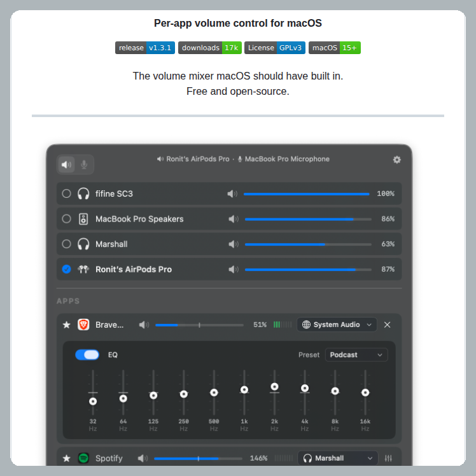The width and height of the screenshot is (476, 476).
Task: Mute Spotify via its speaker icon
Action: coord(143,458)
